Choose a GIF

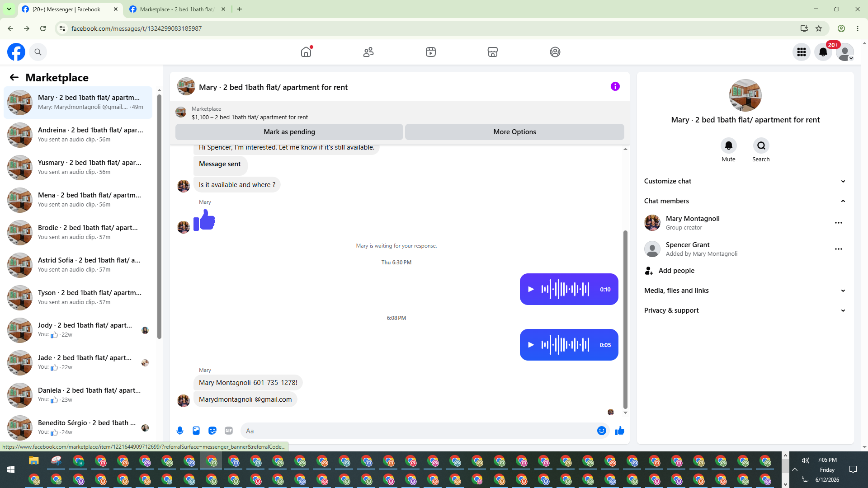click(229, 431)
